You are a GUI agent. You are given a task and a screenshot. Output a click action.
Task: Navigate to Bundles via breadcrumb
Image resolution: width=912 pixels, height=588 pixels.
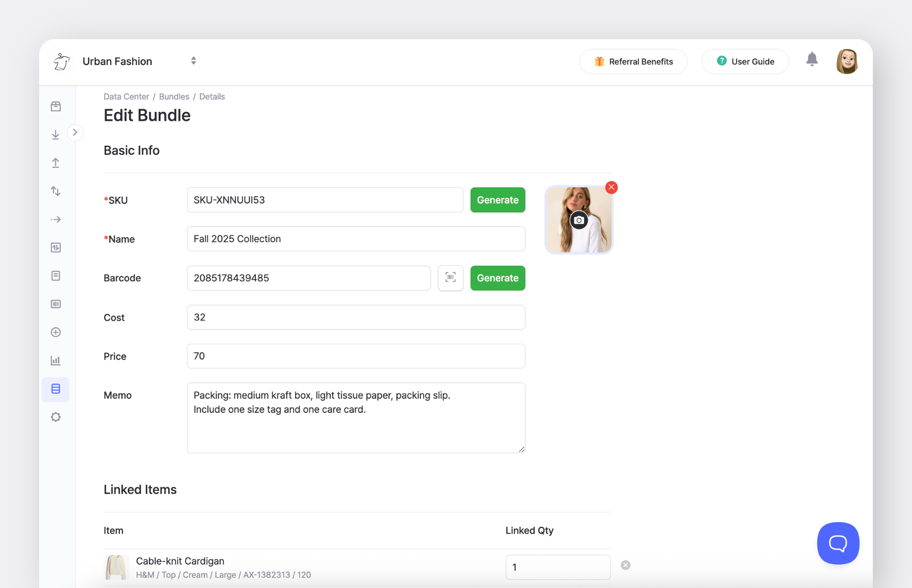174,96
